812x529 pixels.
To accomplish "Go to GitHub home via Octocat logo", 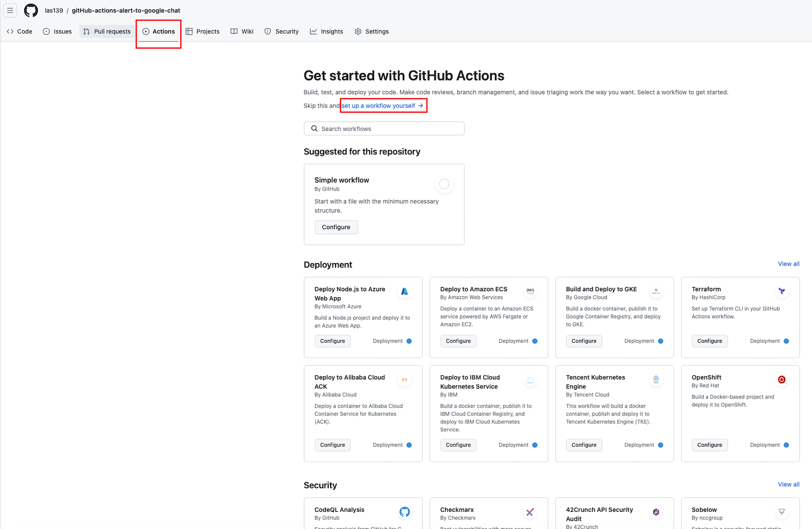I will [31, 10].
